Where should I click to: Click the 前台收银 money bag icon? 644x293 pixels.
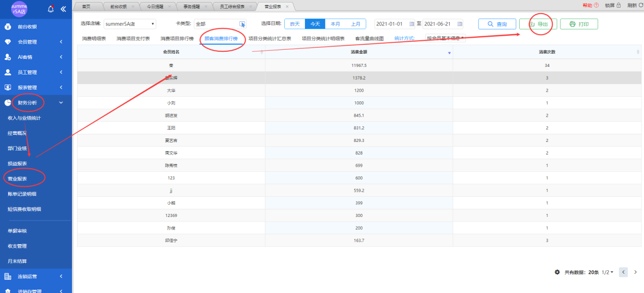tap(8, 26)
